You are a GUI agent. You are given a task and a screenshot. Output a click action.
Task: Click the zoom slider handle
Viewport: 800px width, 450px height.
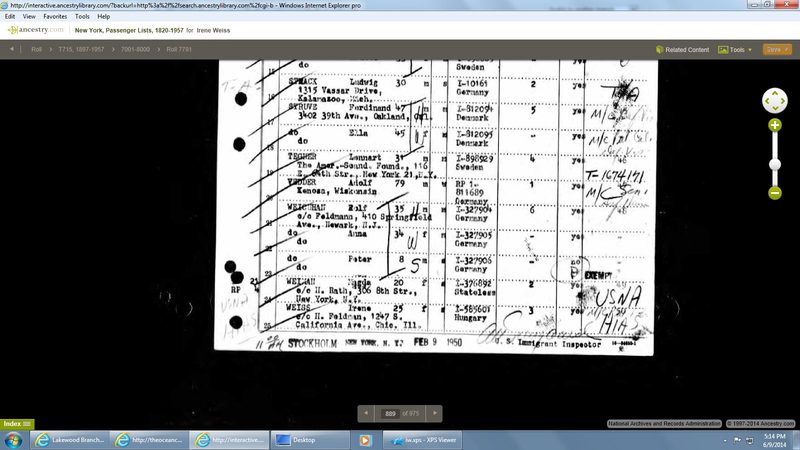point(774,164)
